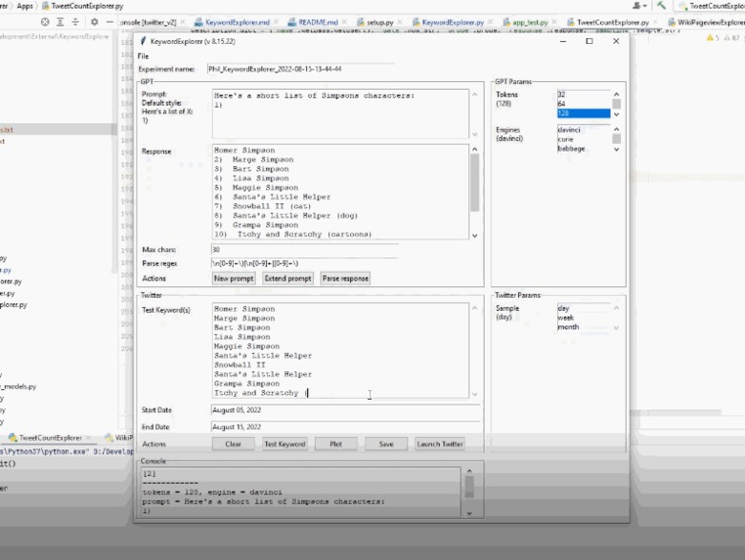Image resolution: width=745 pixels, height=560 pixels.
Task: Click Engines list scroll up arrow
Action: click(616, 129)
